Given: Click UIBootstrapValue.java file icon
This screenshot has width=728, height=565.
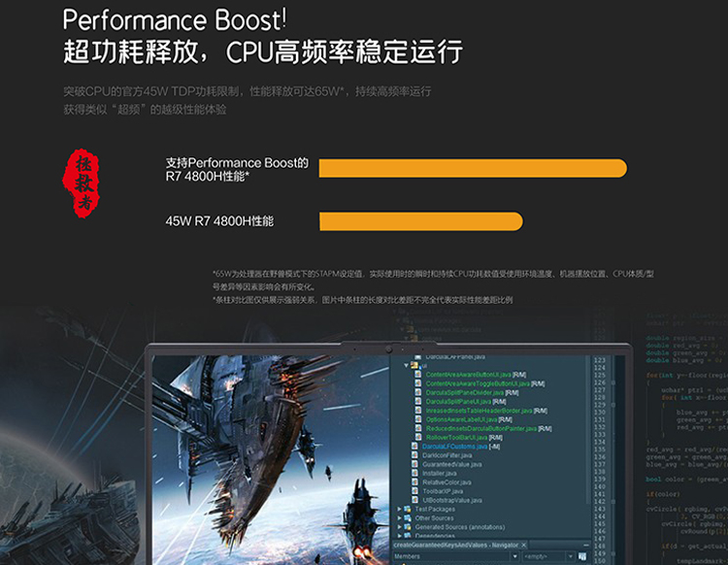Looking at the screenshot, I should 414,500.
